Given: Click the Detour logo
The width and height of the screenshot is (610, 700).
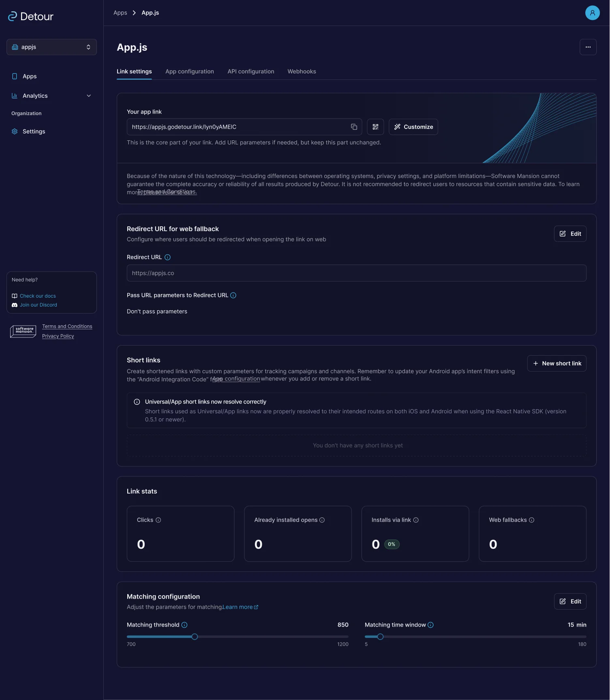Looking at the screenshot, I should pos(31,16).
